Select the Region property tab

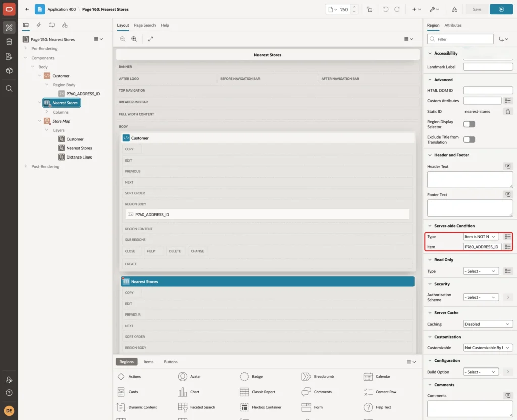click(x=433, y=25)
